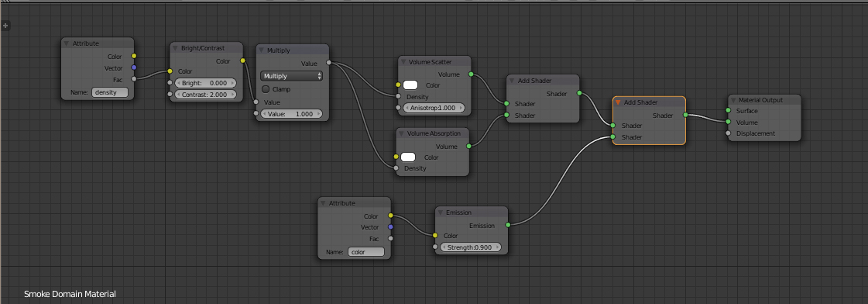Open the side panel plus toggle

[5, 26]
